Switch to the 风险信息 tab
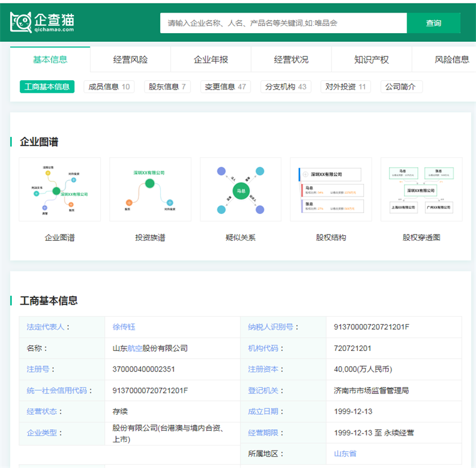 tap(451, 60)
